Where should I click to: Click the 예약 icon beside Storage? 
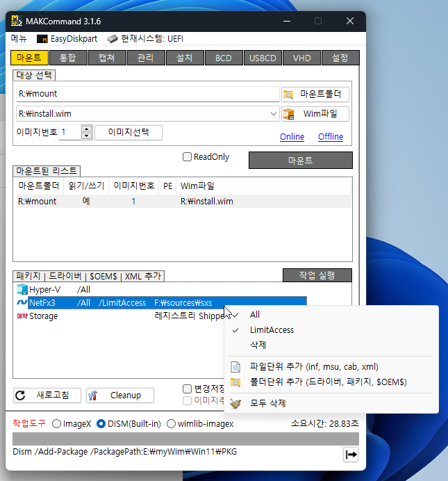[x=22, y=316]
